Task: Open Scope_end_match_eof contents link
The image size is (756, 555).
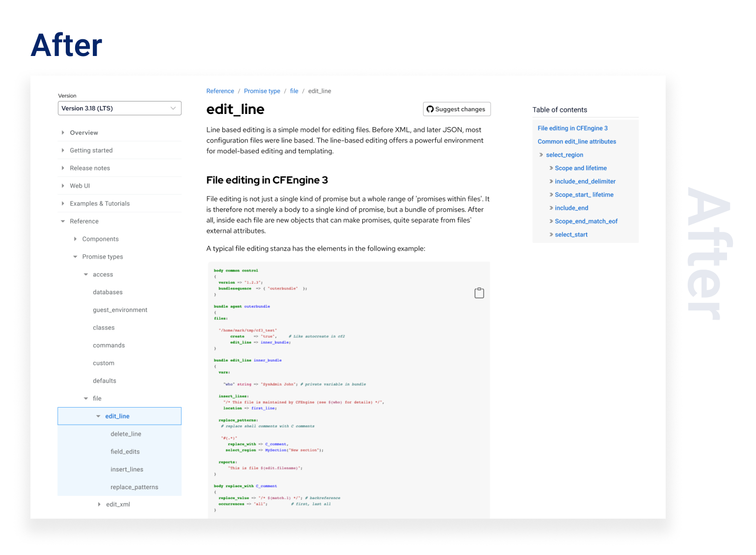Action: [x=586, y=221]
